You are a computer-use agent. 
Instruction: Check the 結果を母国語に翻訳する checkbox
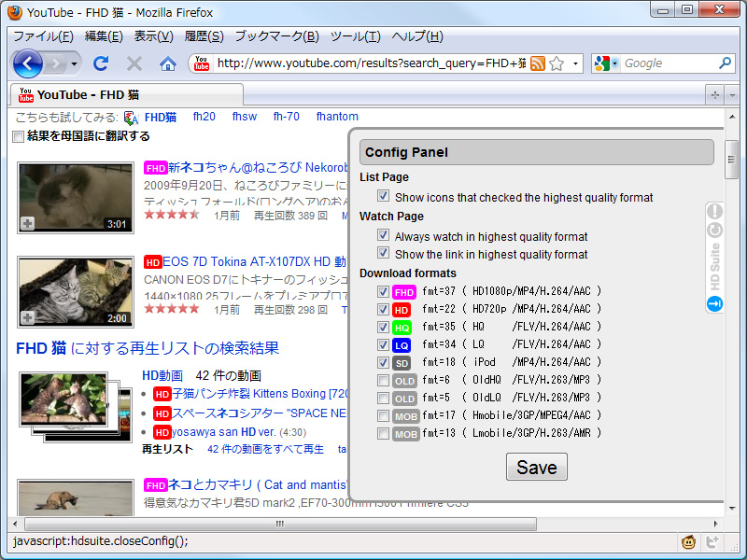[x=16, y=136]
